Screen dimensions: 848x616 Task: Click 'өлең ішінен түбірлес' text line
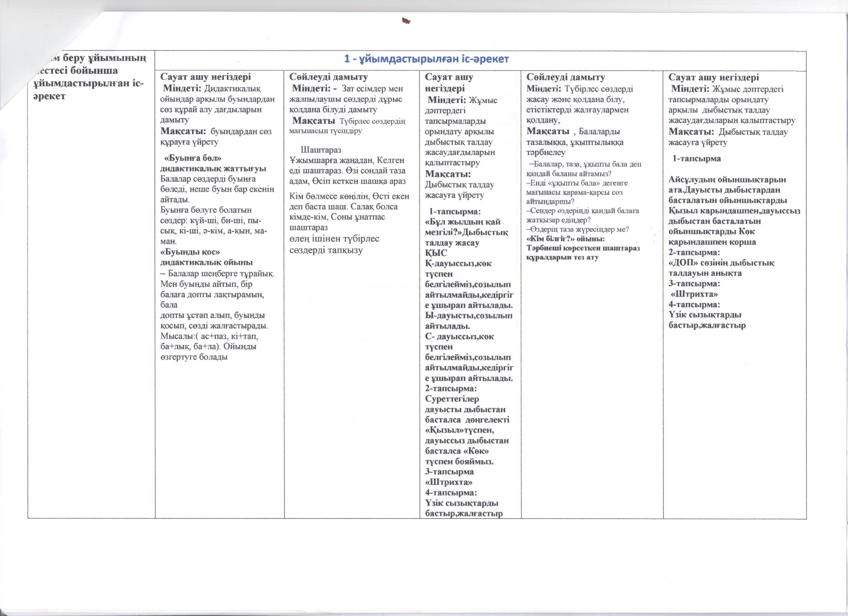[x=334, y=239]
